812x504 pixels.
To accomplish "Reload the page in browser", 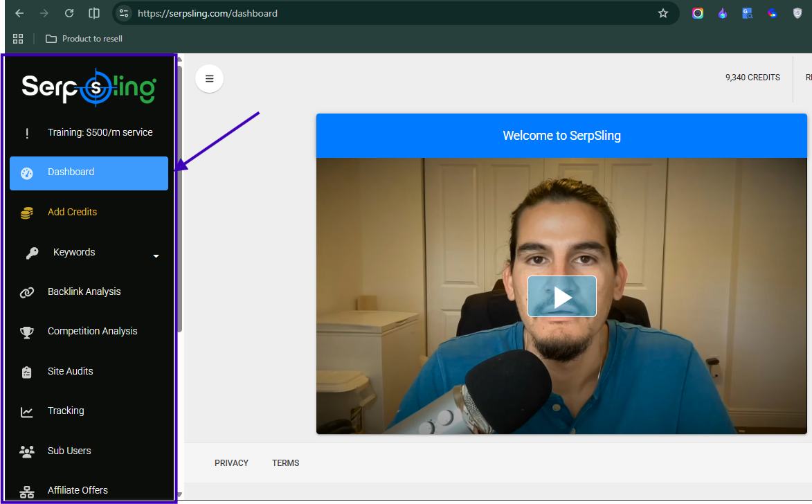I will pyautogui.click(x=69, y=13).
